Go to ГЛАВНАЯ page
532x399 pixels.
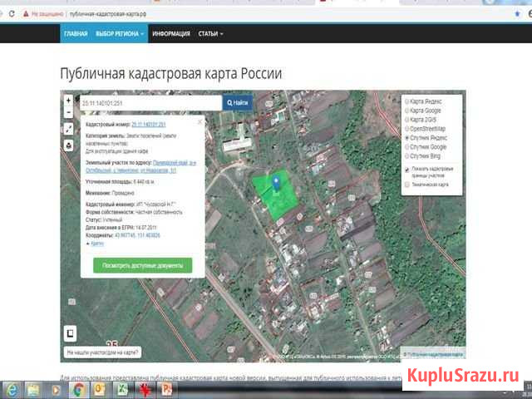tap(76, 34)
